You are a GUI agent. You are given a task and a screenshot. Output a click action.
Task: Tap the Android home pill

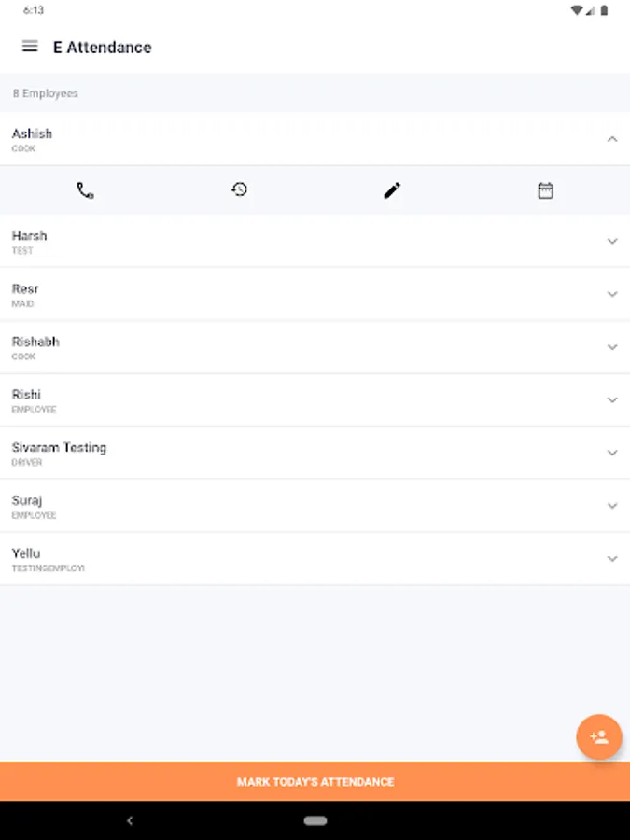coord(315,820)
